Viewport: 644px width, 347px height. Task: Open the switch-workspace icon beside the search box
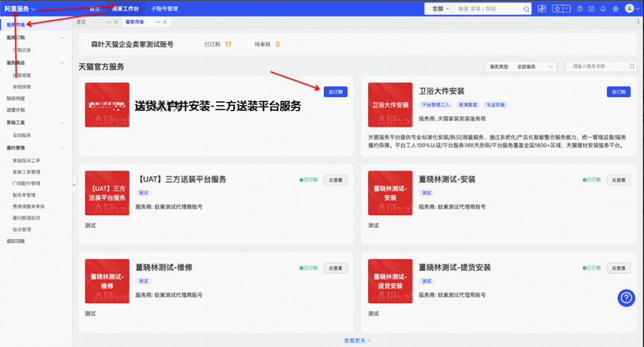pos(542,9)
